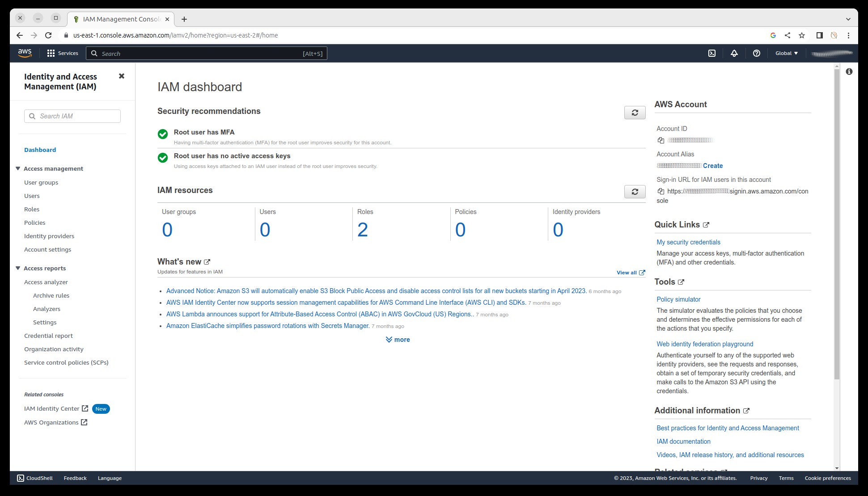Focus the top AWS search bar
Image resolution: width=868 pixels, height=496 pixels.
[x=207, y=54]
